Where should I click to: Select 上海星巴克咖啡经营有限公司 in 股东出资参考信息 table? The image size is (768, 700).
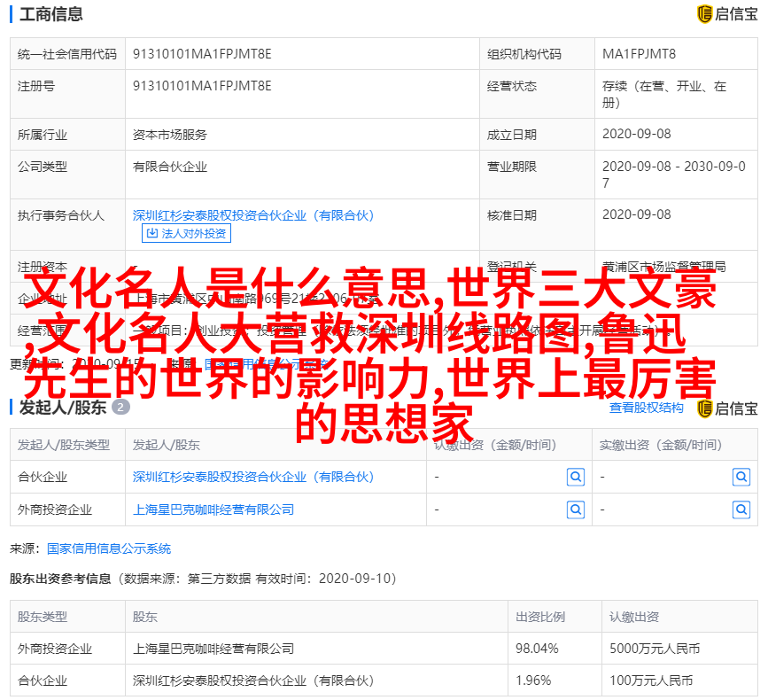(213, 649)
